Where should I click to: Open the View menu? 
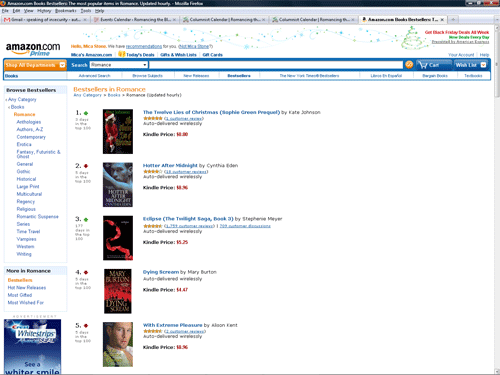click(29, 11)
